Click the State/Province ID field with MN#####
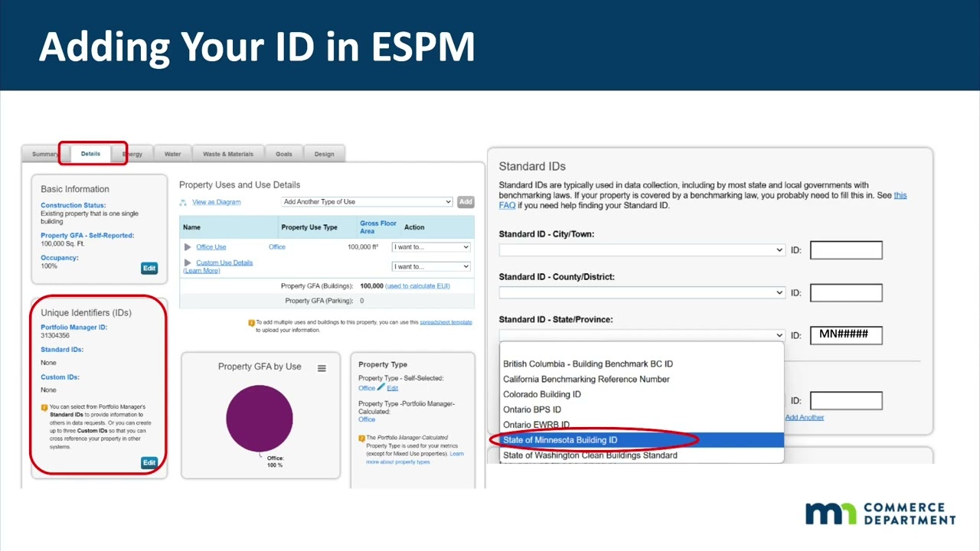Viewport: 980px width, 551px height. pos(846,334)
